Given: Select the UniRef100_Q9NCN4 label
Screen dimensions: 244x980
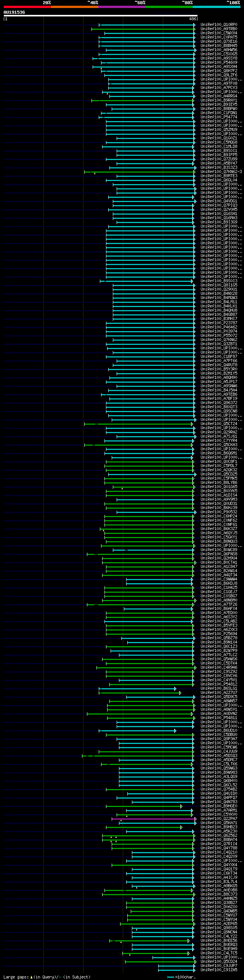Looking at the screenshot, I should coord(219,932).
